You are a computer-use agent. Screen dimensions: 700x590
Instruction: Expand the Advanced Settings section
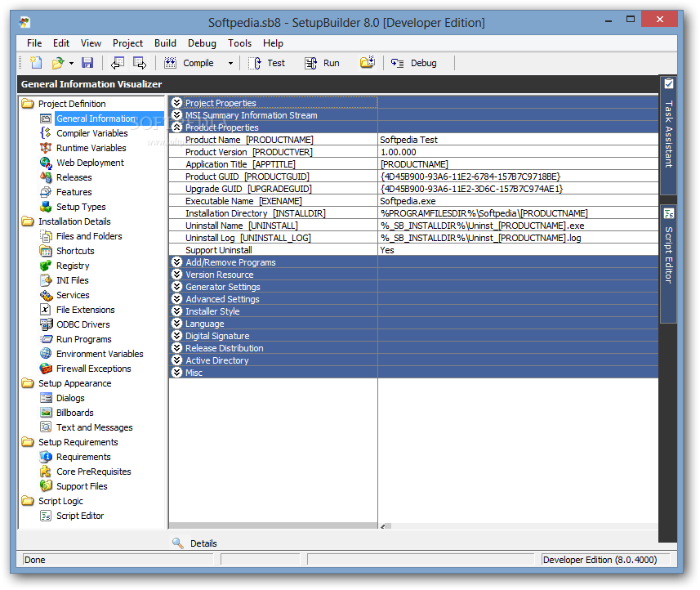pyautogui.click(x=176, y=299)
